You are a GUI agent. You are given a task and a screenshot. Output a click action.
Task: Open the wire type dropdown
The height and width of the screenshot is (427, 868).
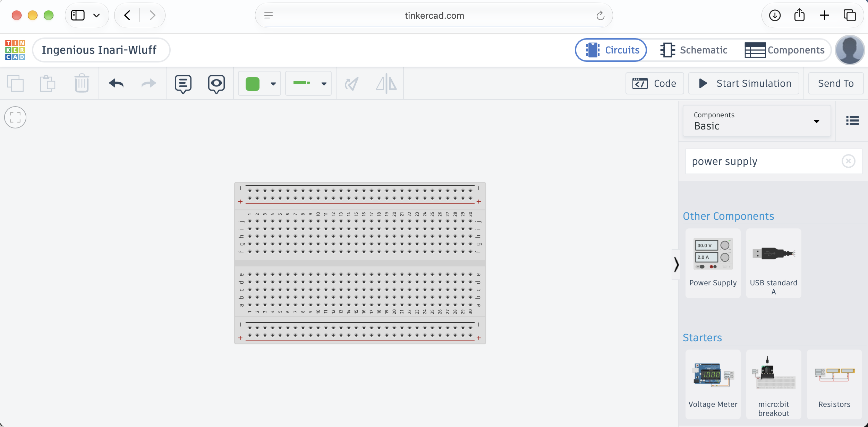pos(308,84)
